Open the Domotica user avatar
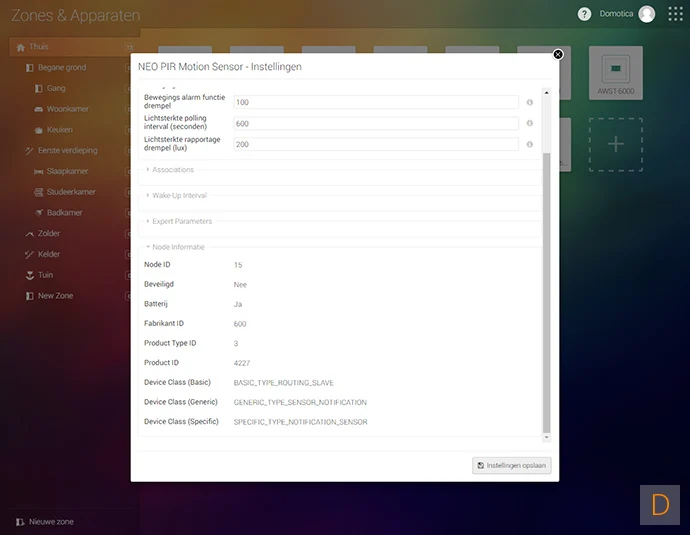This screenshot has width=690, height=535. point(646,14)
